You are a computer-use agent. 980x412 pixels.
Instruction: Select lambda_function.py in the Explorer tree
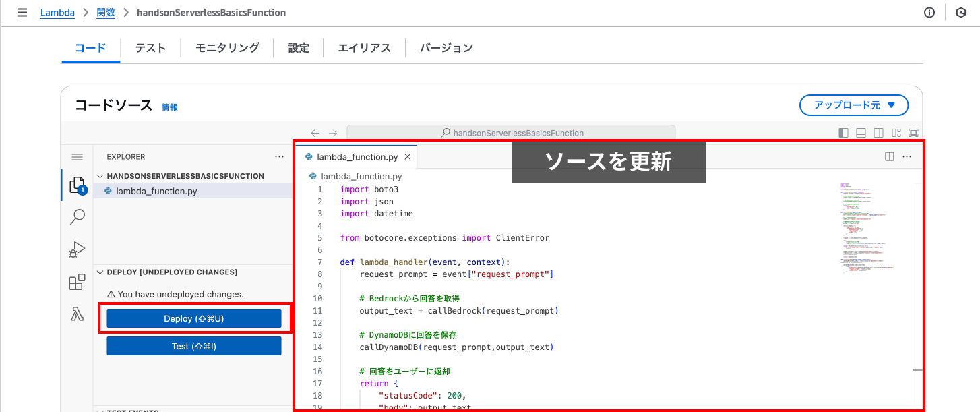(193, 192)
